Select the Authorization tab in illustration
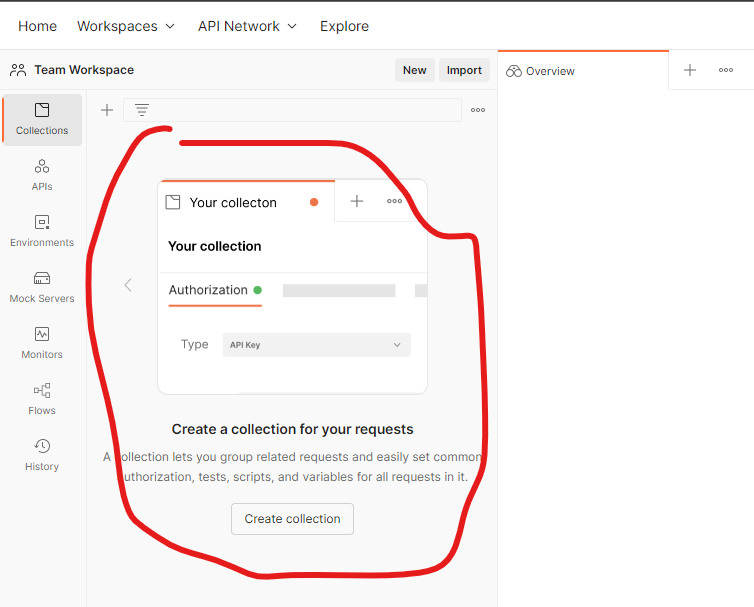The image size is (754, 607). point(215,290)
